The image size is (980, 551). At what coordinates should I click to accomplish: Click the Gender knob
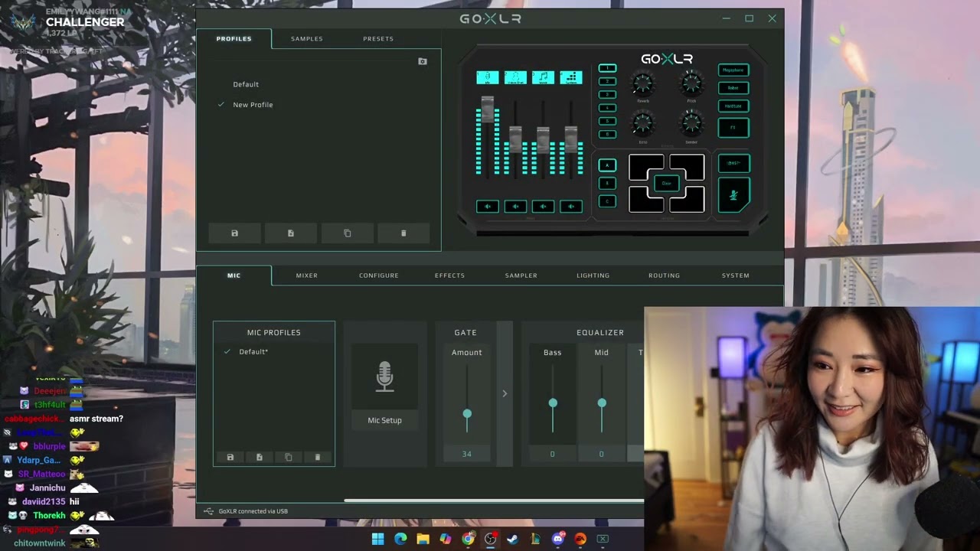691,122
